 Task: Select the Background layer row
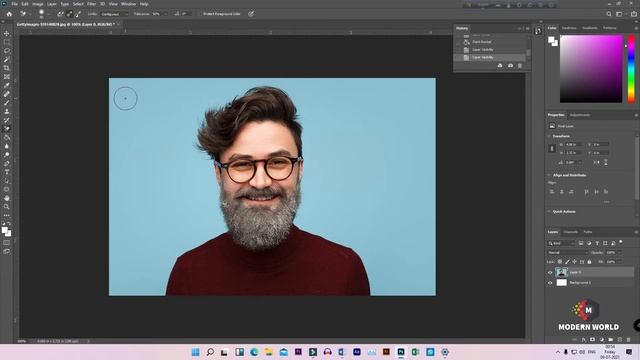[x=590, y=282]
